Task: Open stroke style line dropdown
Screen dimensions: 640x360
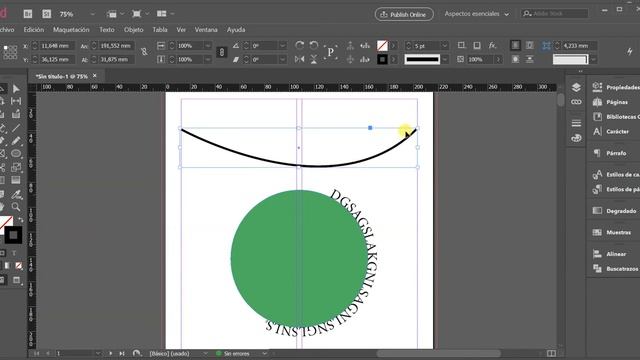Action: coord(444,60)
